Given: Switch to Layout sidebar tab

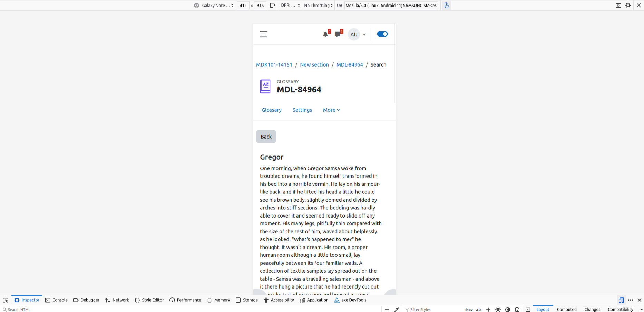Looking at the screenshot, I should [543, 309].
